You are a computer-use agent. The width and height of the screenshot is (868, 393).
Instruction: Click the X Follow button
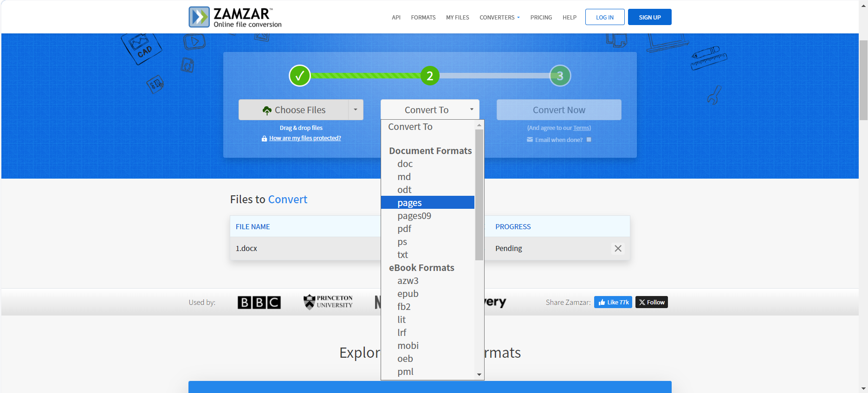[x=651, y=303]
